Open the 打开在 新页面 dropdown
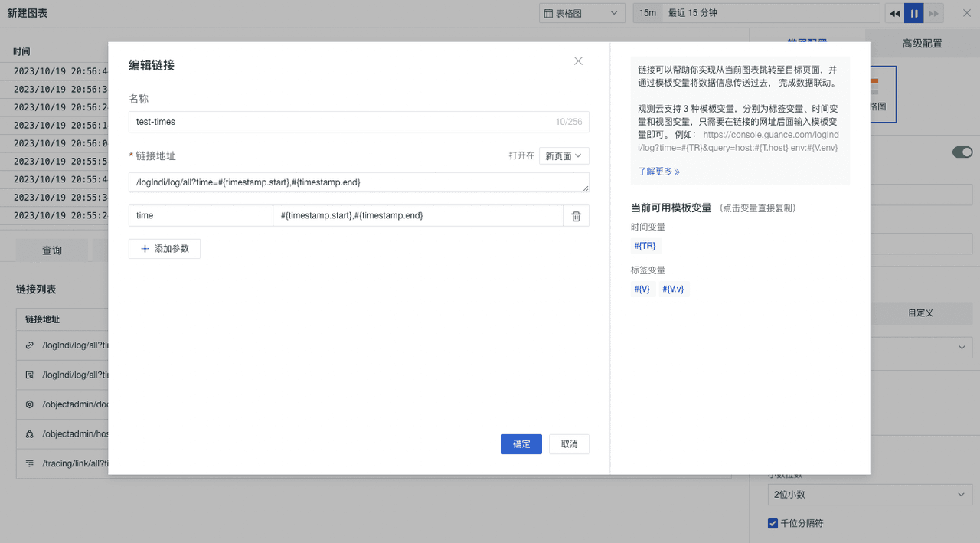The width and height of the screenshot is (980, 543). pos(564,156)
